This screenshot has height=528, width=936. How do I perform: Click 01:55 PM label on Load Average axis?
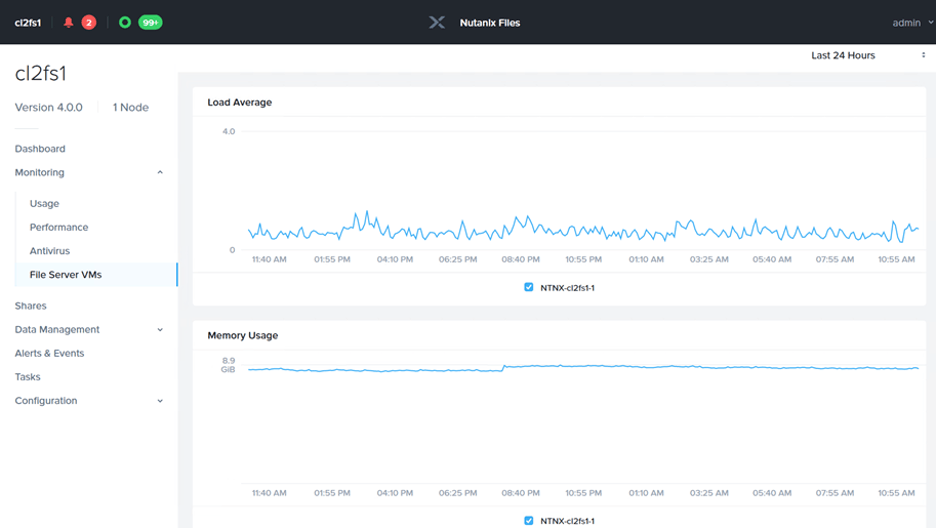coord(332,260)
